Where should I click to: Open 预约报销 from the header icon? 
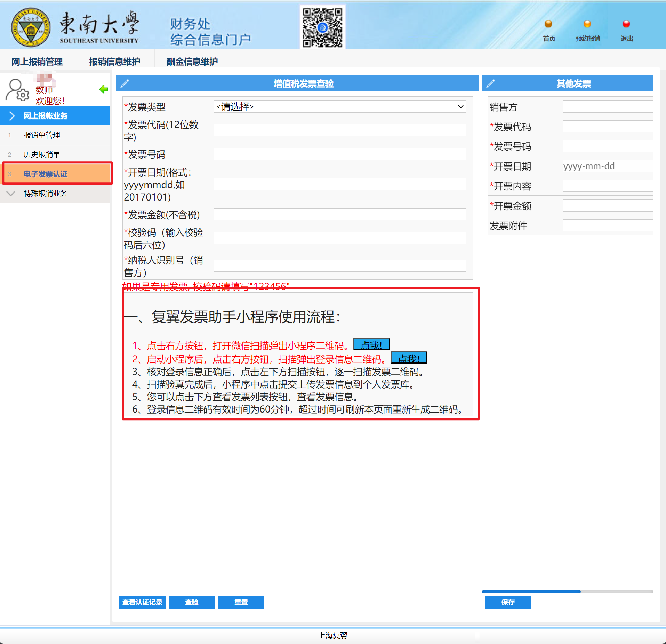[587, 24]
